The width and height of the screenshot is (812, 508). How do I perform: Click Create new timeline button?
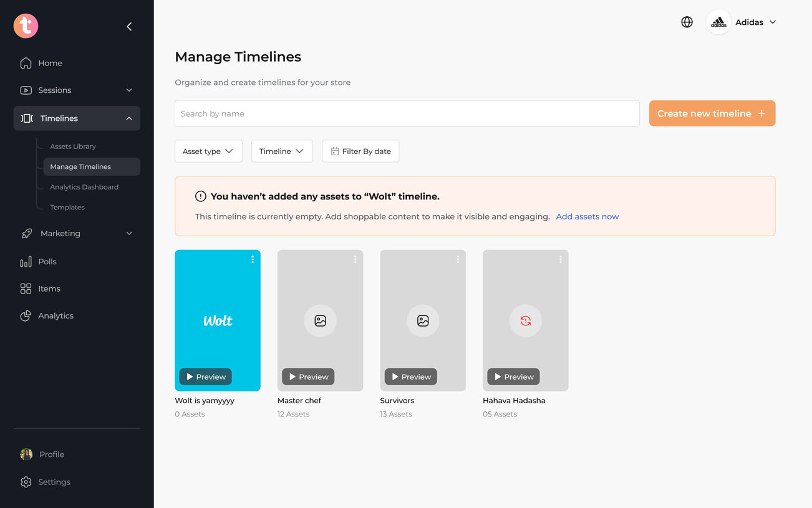[x=712, y=113]
